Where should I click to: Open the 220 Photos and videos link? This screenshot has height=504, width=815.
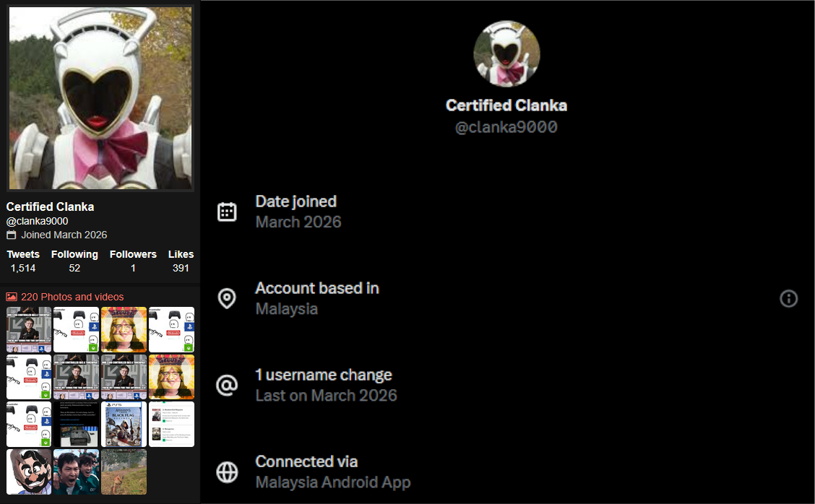tap(72, 297)
